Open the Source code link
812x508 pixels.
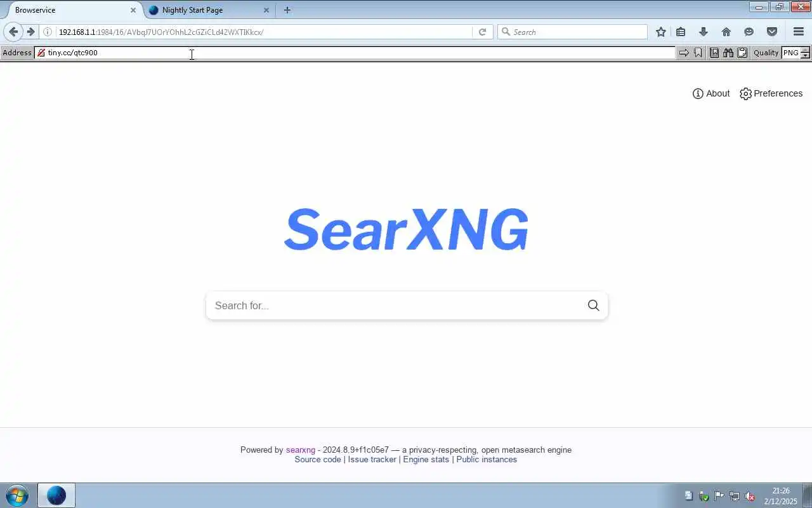pos(318,460)
